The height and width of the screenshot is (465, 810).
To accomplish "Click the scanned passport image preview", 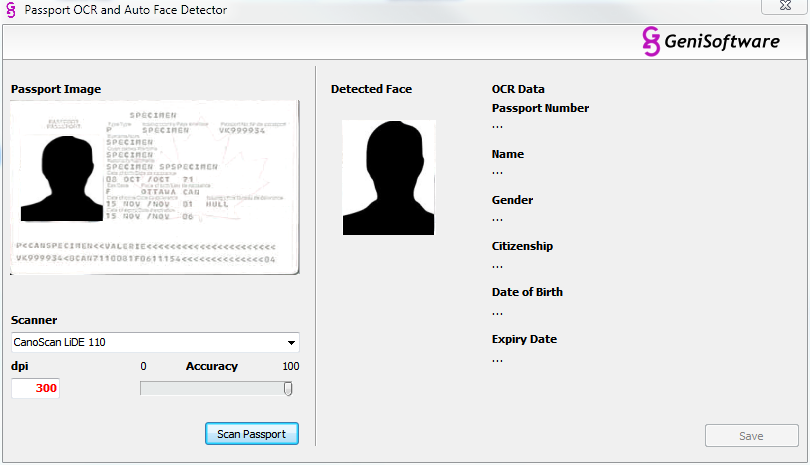I will pyautogui.click(x=155, y=187).
